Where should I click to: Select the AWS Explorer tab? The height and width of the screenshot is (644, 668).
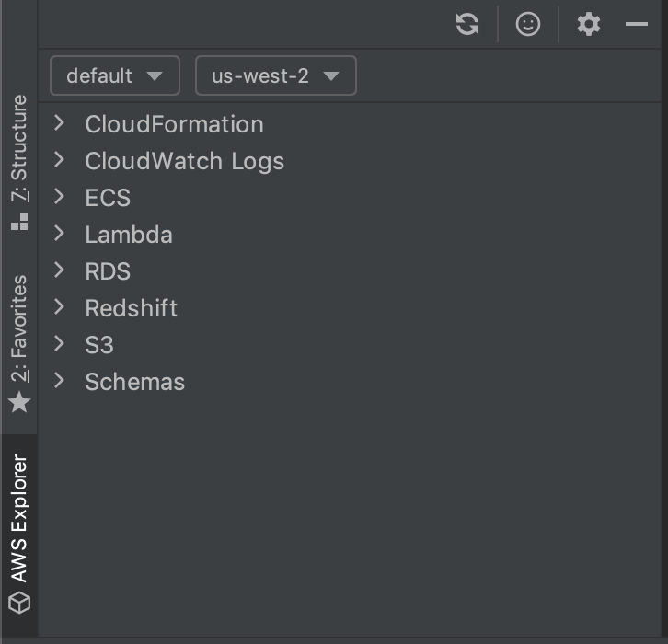[19, 535]
